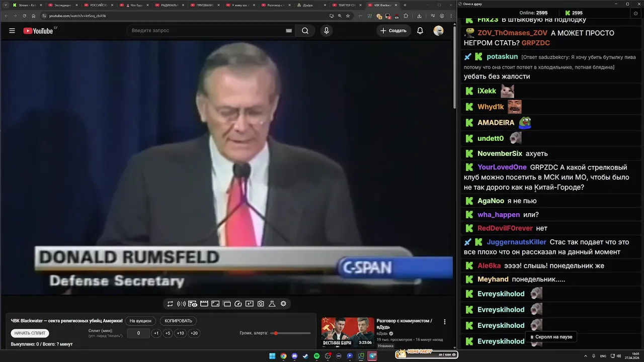Open Spotify from the taskbar
The height and width of the screenshot is (362, 644).
click(316, 356)
